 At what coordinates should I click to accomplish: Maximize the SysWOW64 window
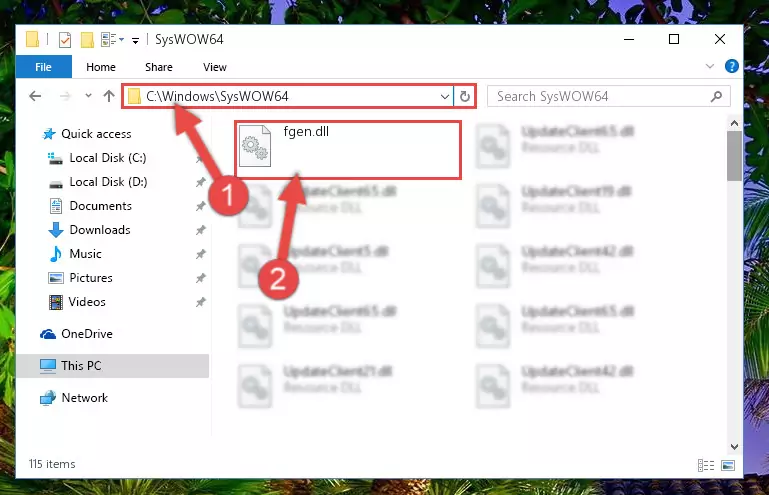(x=674, y=39)
